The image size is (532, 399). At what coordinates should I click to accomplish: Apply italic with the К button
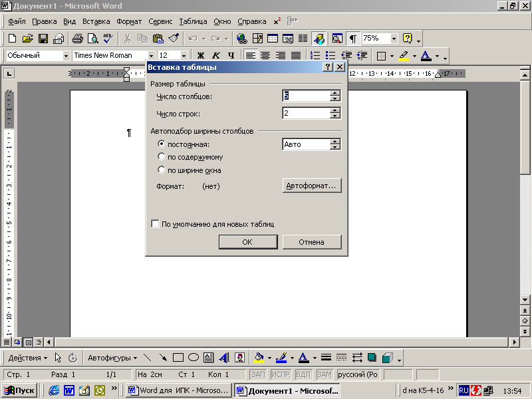pos(216,55)
